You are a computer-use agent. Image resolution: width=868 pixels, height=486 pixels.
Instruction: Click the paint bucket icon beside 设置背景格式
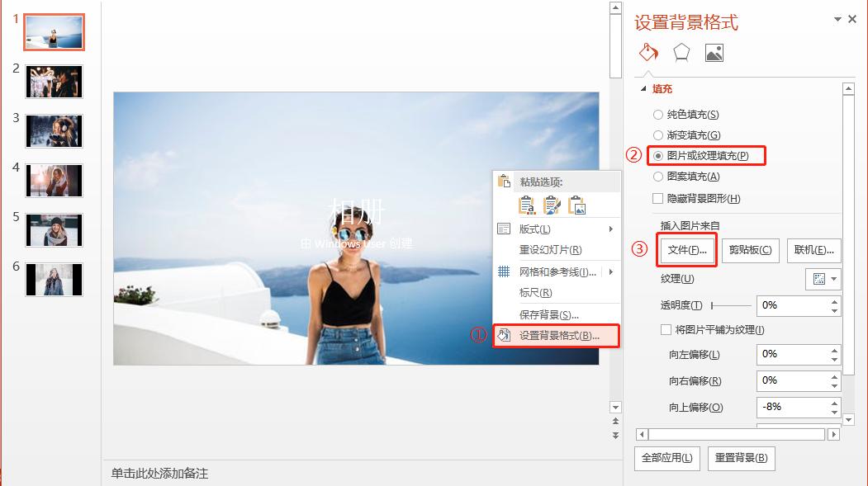(x=504, y=335)
